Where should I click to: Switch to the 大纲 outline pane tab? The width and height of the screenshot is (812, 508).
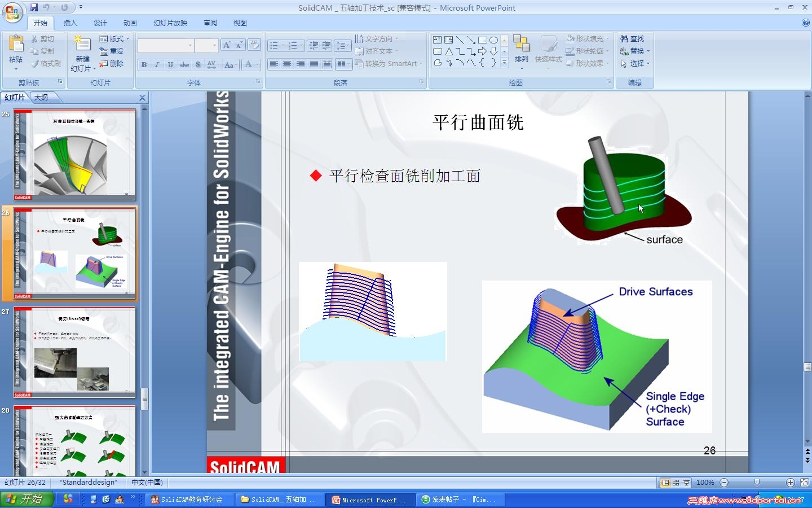pyautogui.click(x=41, y=98)
